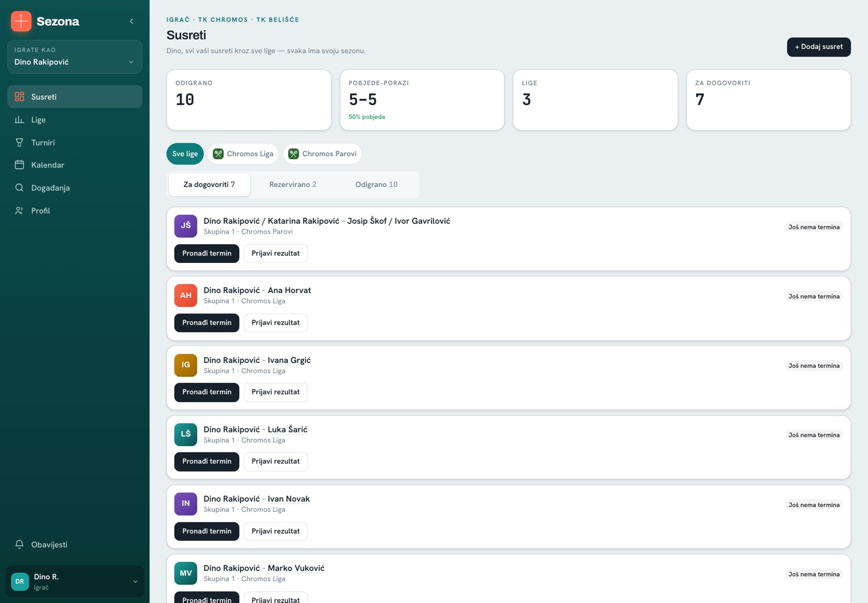The width and height of the screenshot is (868, 603).
Task: Report result for Ivan Novak match
Action: coord(275,531)
